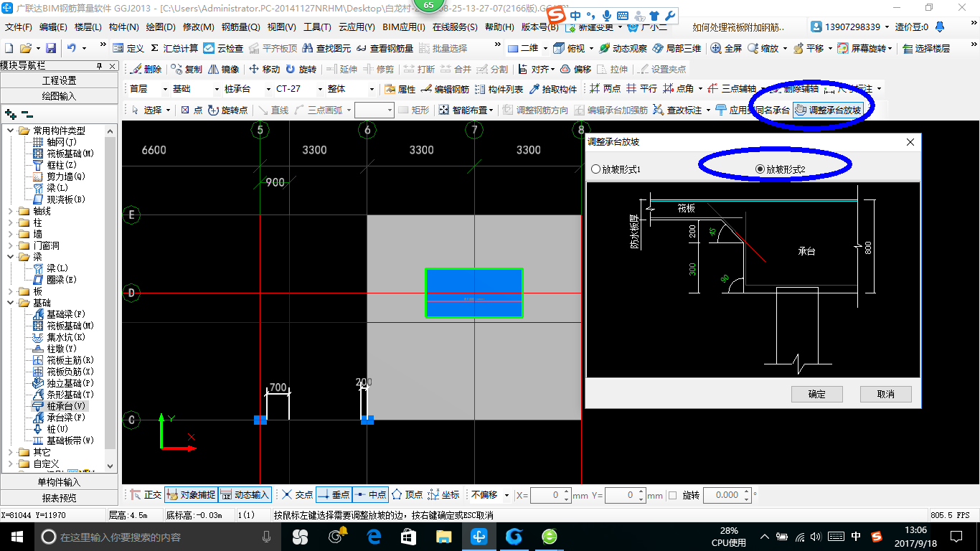Screen dimensions: 980x551
Task: Toggle 对象捕捉 object snap
Action: pyautogui.click(x=191, y=495)
